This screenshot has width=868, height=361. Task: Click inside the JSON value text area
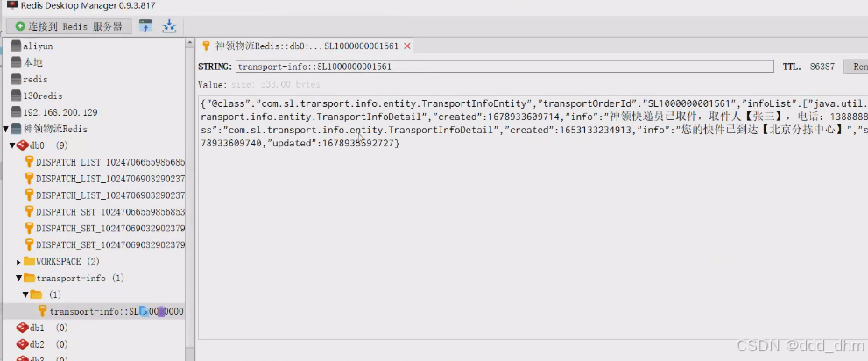(533, 217)
